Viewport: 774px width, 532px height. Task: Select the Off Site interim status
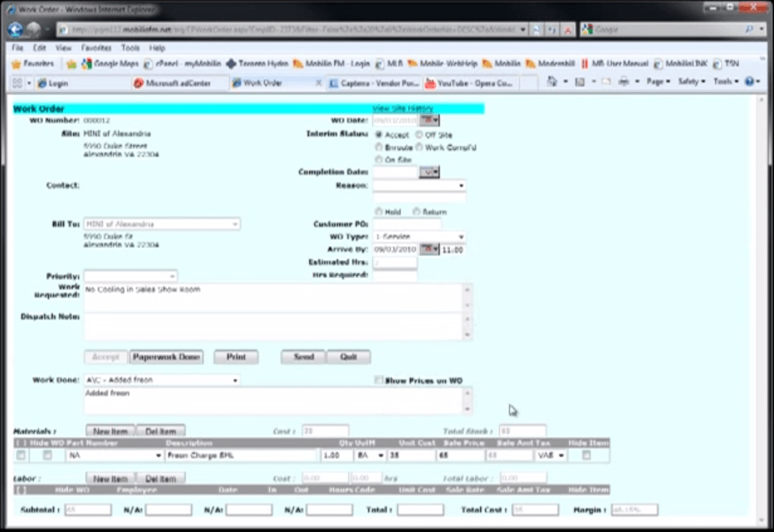pos(420,134)
